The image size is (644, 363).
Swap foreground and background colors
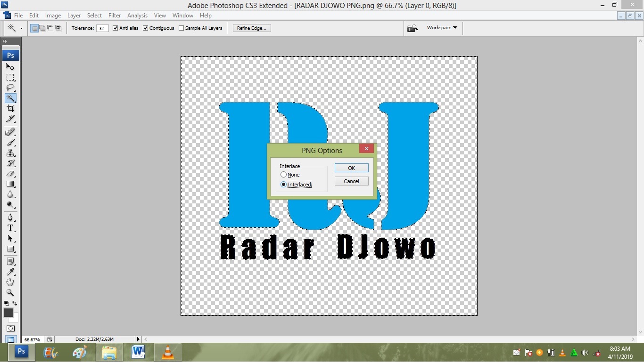click(x=15, y=303)
